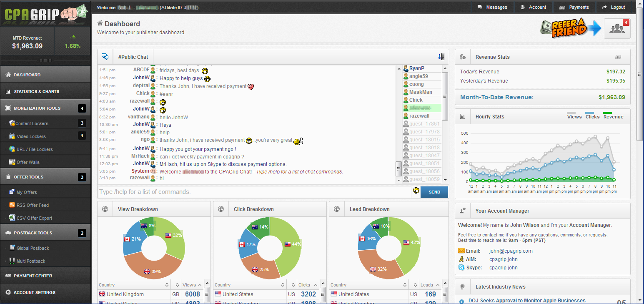Toggle the chat sound/scroll arrow icon
The height and width of the screenshot is (304, 644).
[x=441, y=57]
